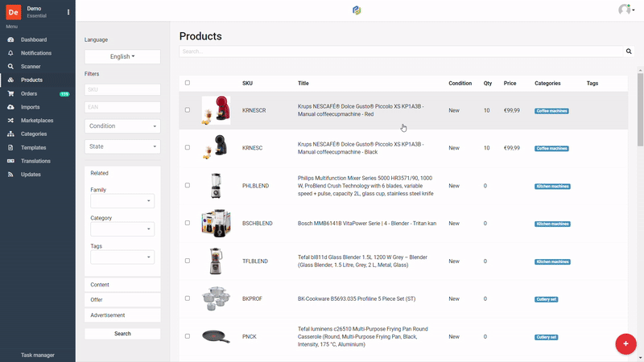Click the orange De workspace logo

point(14,12)
